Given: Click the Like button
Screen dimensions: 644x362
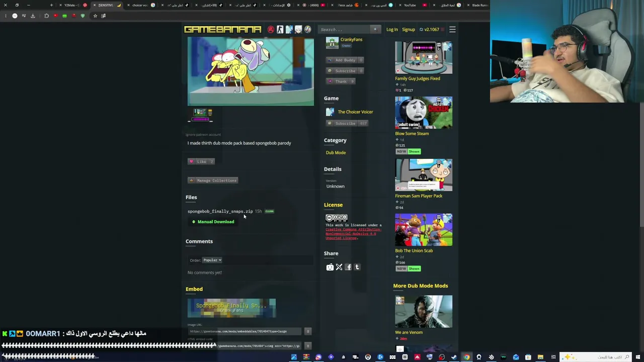Looking at the screenshot, I should coord(201,162).
